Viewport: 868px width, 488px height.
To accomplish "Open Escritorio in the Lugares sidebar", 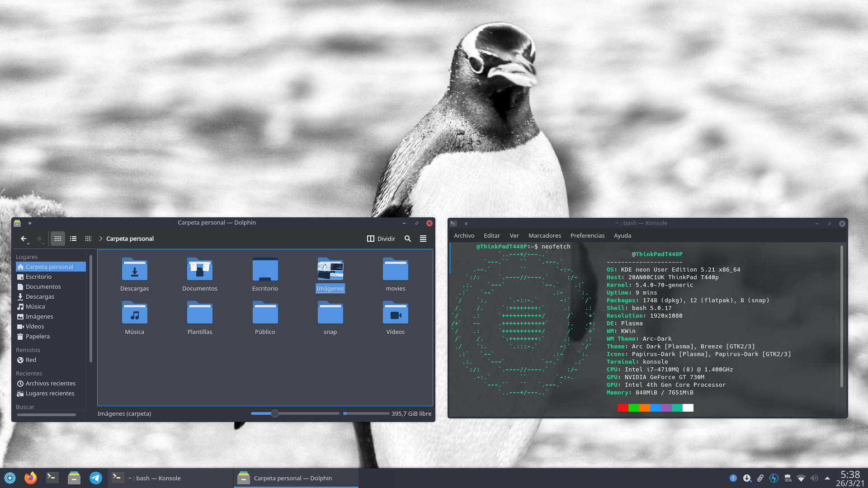I will coord(51,277).
